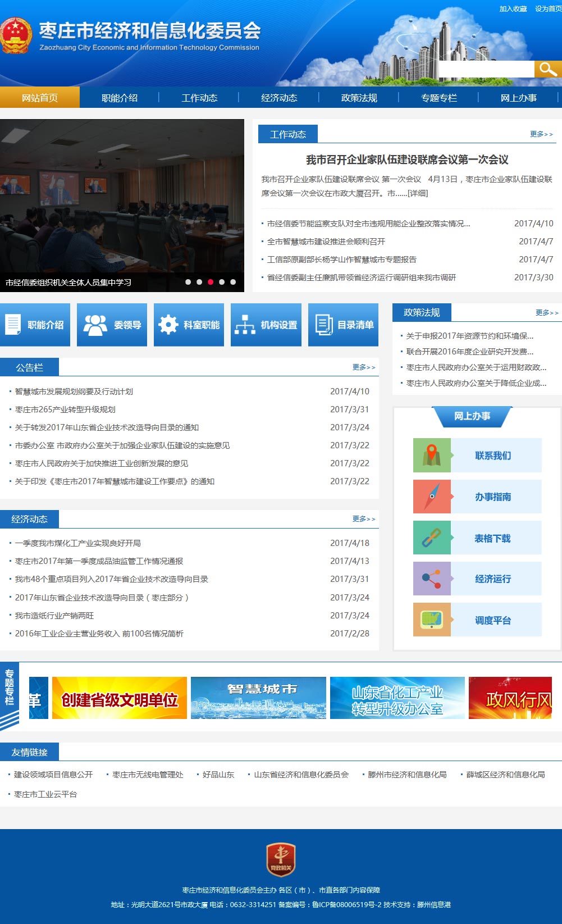Expand more 经济动态 items via 更多

tap(364, 519)
